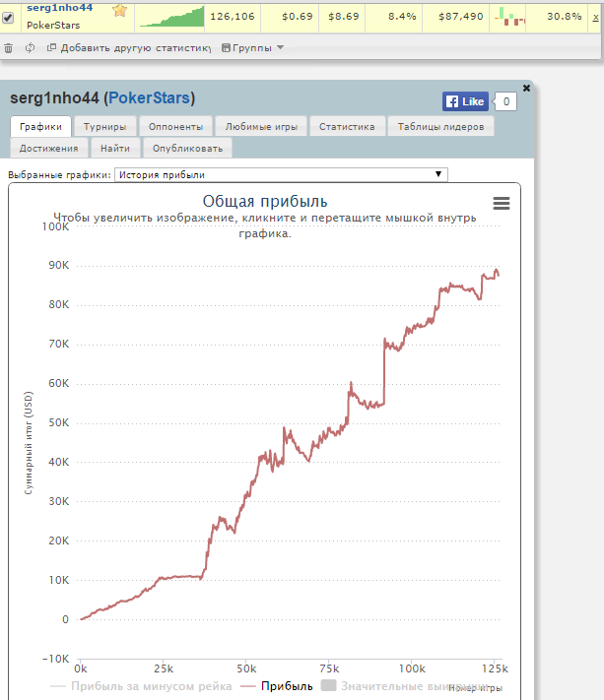604x700 pixels.
Task: Click the 100K y-axis label
Action: point(55,226)
